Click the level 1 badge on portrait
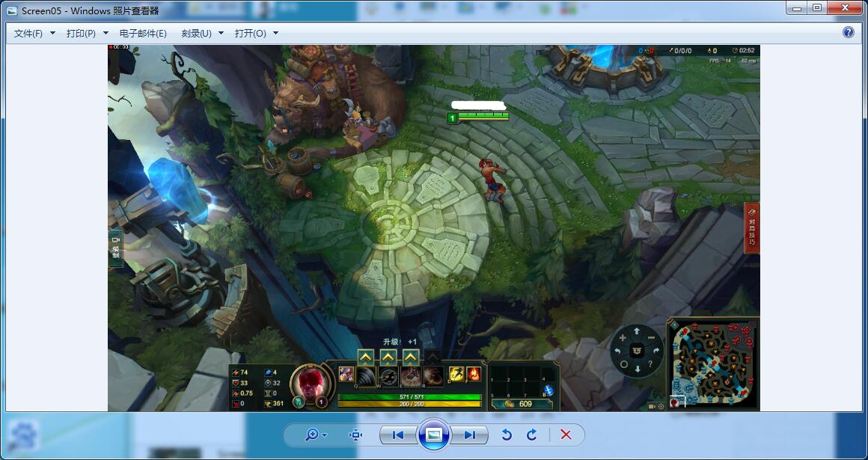Screen dimensions: 868x460 (322, 402)
